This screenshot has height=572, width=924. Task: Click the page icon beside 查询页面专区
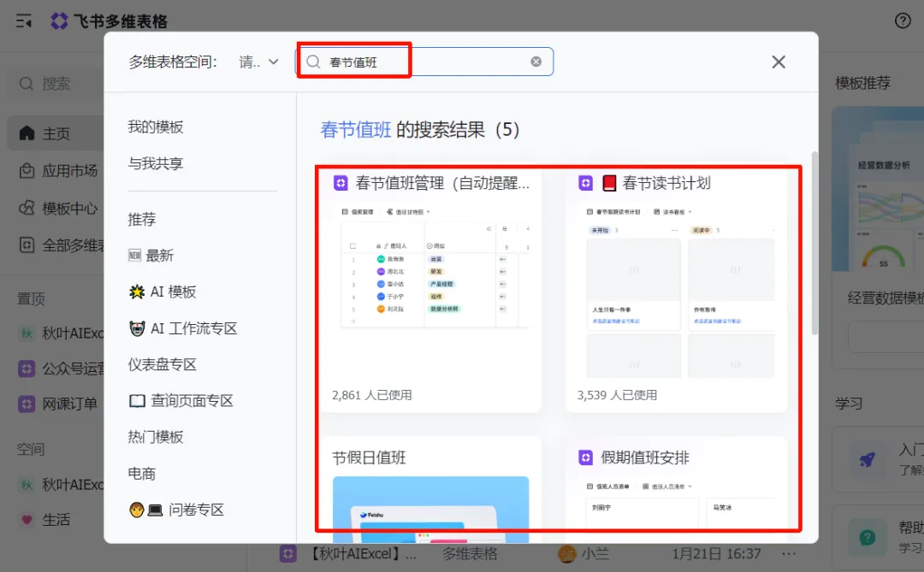pos(137,401)
